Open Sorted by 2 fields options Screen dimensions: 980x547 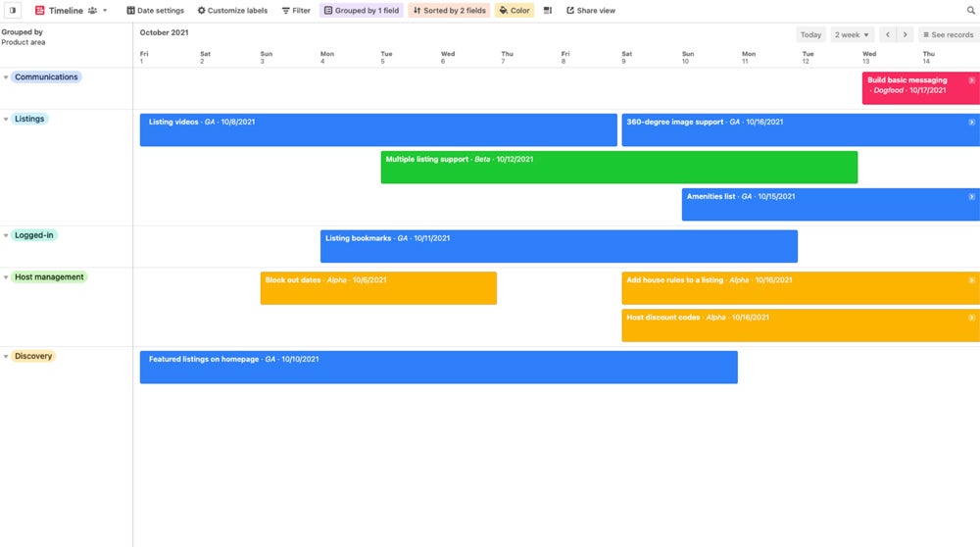[x=450, y=11]
